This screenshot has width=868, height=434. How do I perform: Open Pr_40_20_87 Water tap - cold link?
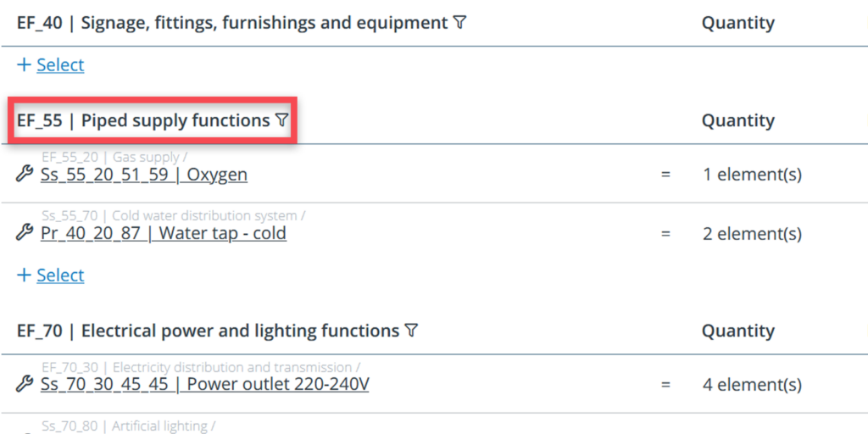pos(164,233)
